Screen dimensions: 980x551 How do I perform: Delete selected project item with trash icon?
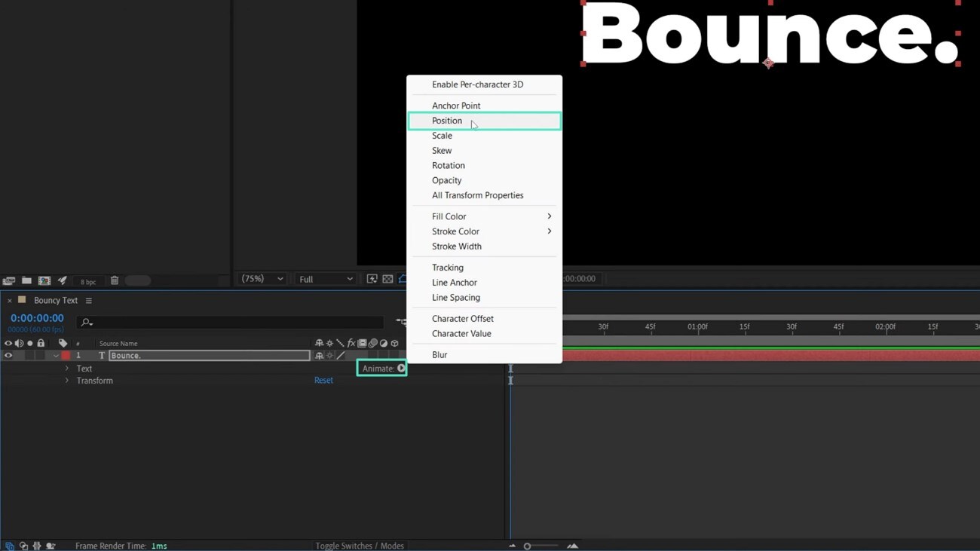115,281
